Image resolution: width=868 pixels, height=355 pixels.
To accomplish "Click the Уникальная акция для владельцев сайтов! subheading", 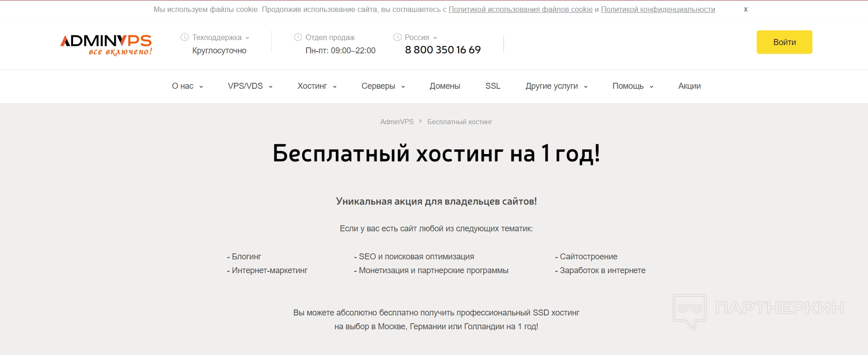I will pyautogui.click(x=436, y=201).
